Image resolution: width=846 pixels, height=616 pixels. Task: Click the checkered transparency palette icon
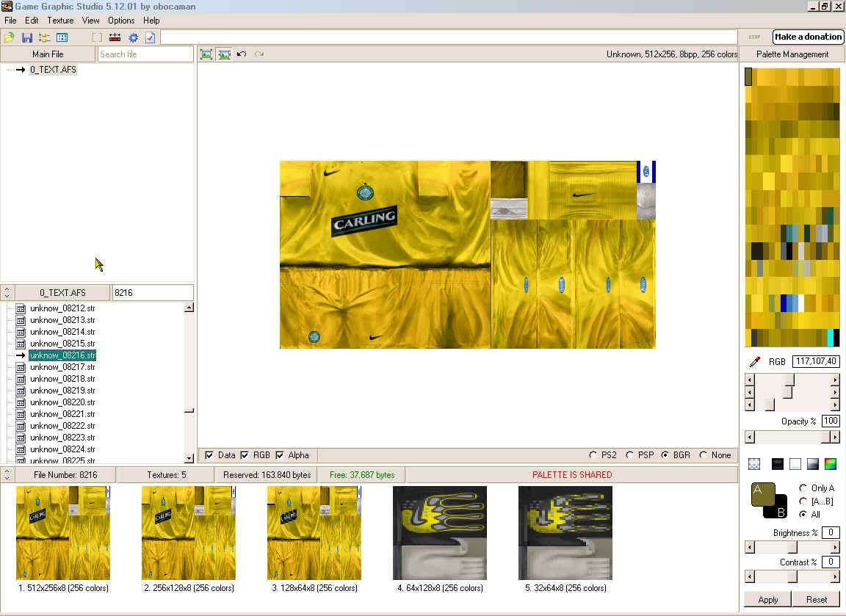click(x=754, y=464)
